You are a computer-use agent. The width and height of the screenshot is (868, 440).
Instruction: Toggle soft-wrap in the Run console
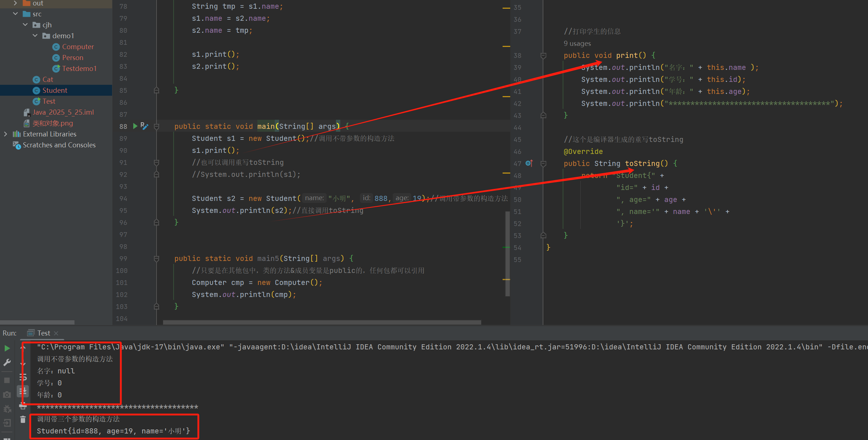[x=23, y=377]
